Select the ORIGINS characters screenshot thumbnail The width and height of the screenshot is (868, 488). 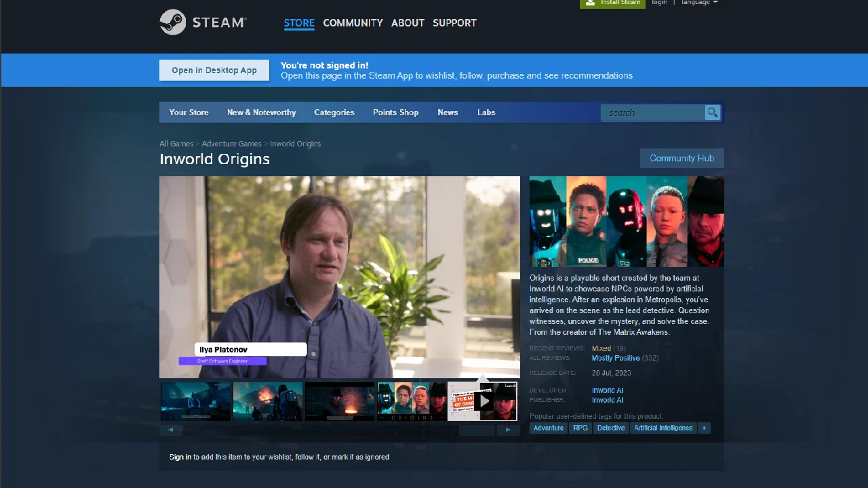(x=411, y=401)
